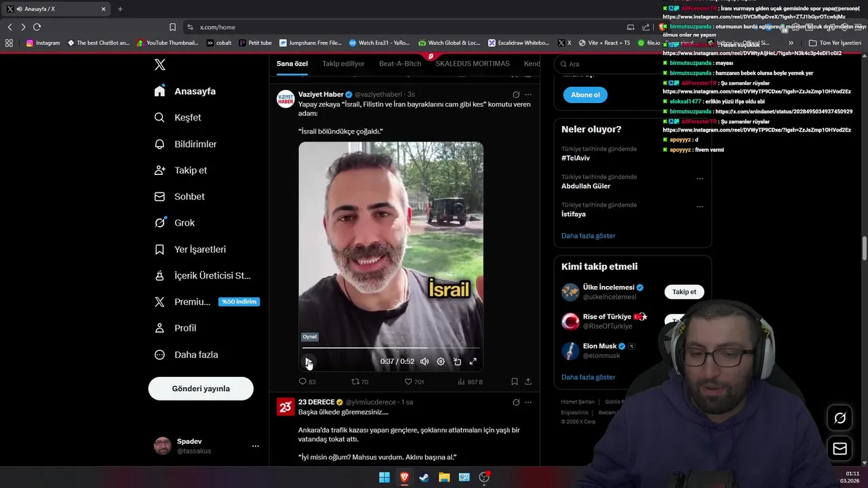868x488 pixels.
Task: Open floating messages envelope button
Action: (840, 449)
